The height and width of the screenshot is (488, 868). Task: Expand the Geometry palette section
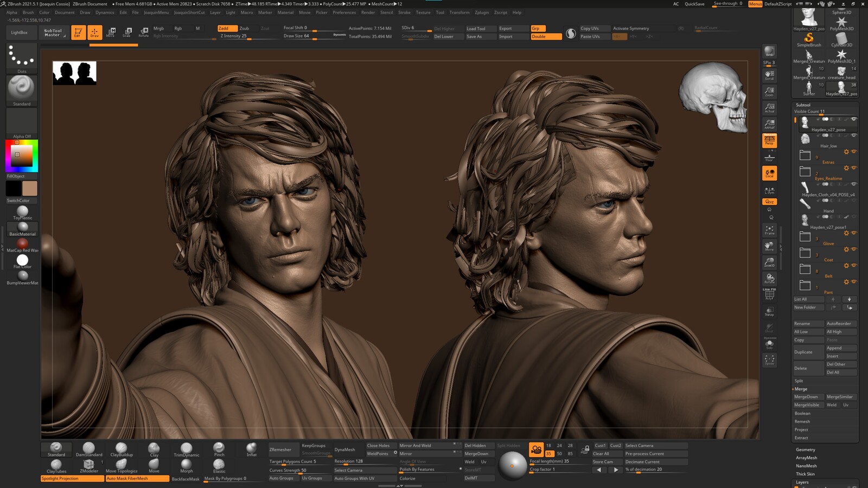click(x=805, y=450)
